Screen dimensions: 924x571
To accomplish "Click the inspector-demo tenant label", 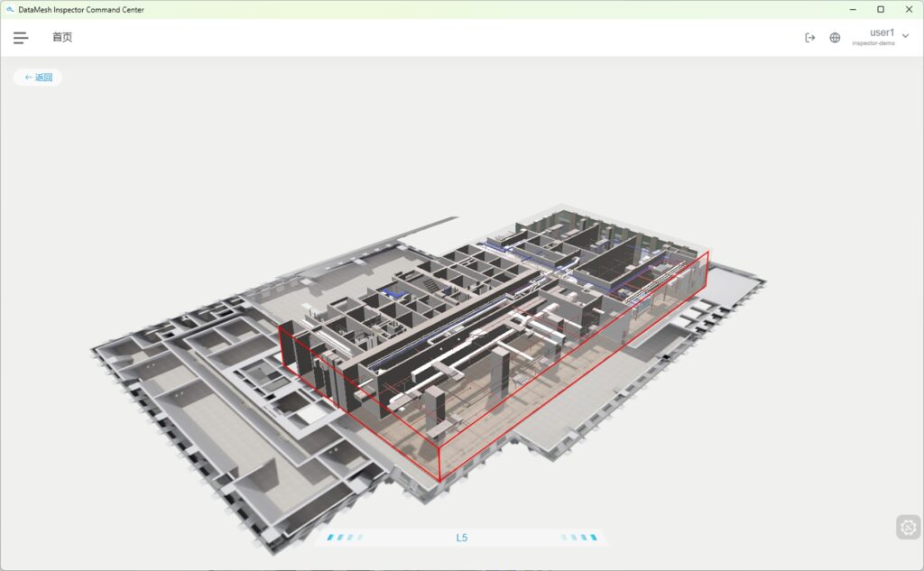I will click(873, 43).
